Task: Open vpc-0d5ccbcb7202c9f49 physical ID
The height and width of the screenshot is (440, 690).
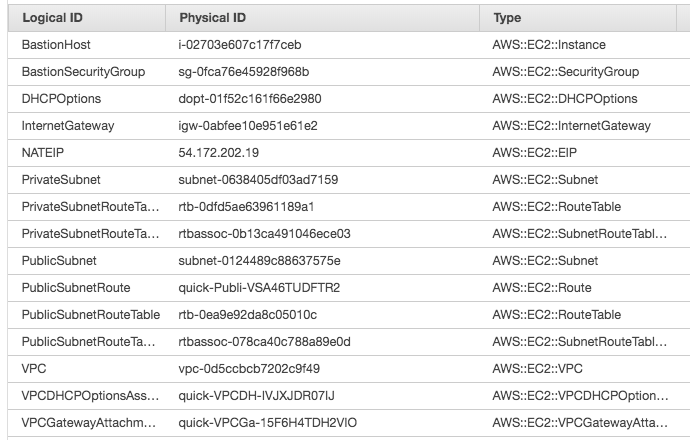Action: tap(249, 369)
